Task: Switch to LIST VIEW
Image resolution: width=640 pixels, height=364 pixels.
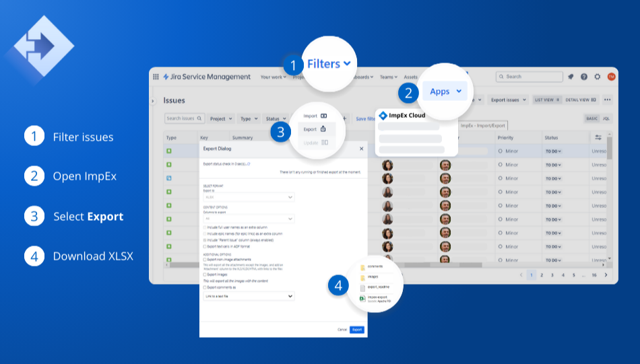Action: click(x=547, y=100)
